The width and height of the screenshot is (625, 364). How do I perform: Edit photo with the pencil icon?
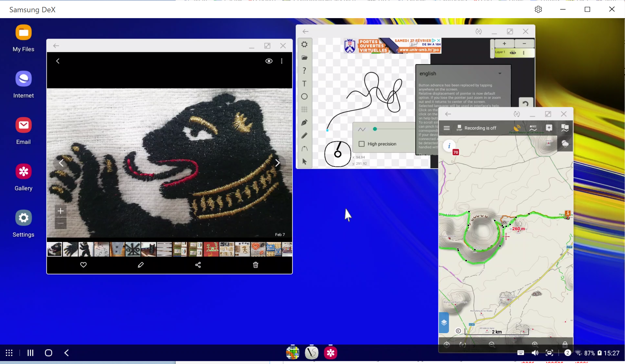click(x=141, y=265)
